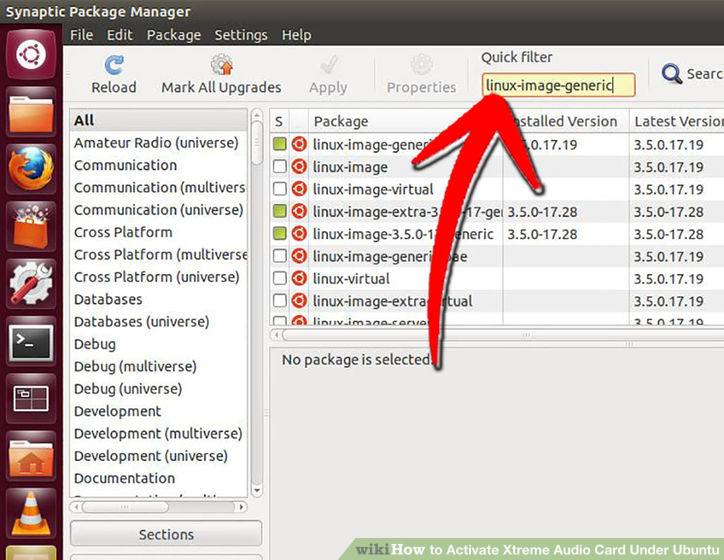
Task: Toggle status box for linux-image-generic
Action: click(279, 144)
